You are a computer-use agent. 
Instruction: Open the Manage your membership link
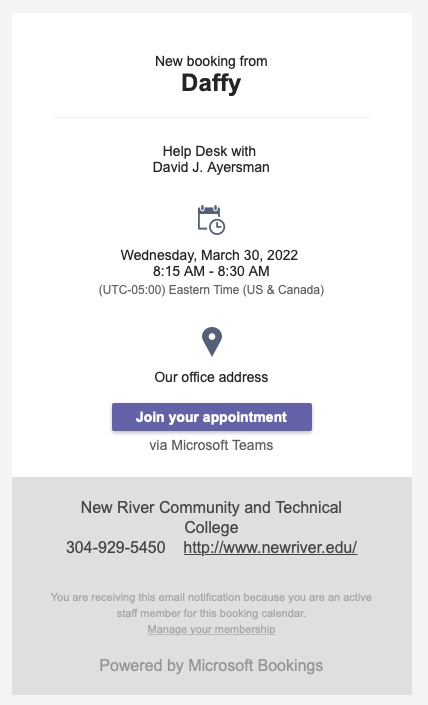(211, 629)
